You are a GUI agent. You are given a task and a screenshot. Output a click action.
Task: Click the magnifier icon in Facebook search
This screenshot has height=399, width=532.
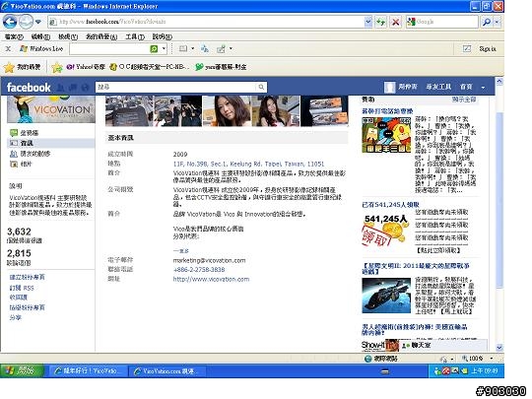click(x=261, y=88)
